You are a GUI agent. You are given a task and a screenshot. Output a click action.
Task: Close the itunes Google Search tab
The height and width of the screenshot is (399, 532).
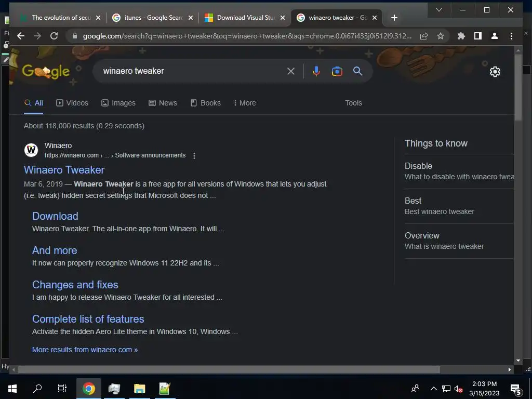pos(191,18)
